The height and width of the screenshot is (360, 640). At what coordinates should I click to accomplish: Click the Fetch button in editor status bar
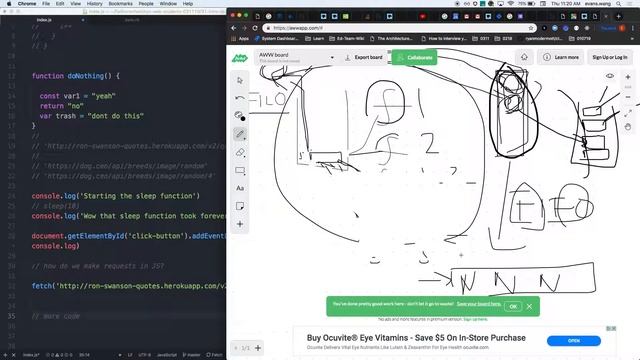coord(214,355)
